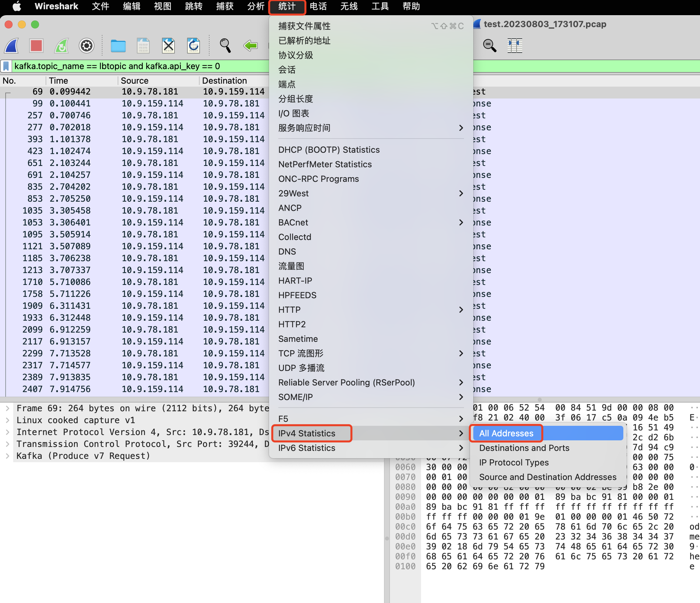Click the green restart capture icon

coord(61,45)
